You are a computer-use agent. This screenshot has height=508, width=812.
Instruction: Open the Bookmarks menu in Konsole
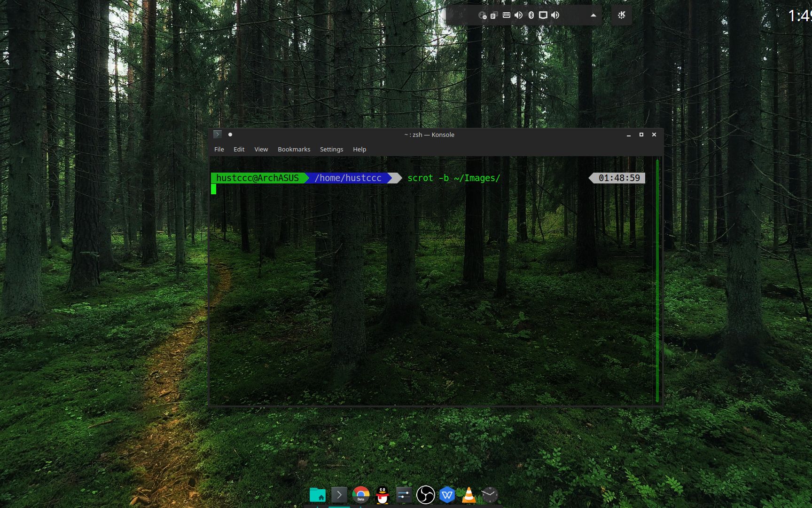point(294,149)
